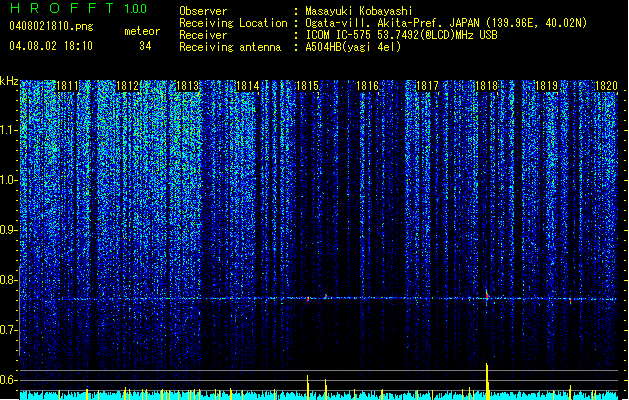Click the Receiving antenna label
The image size is (629, 400).
pos(230,47)
